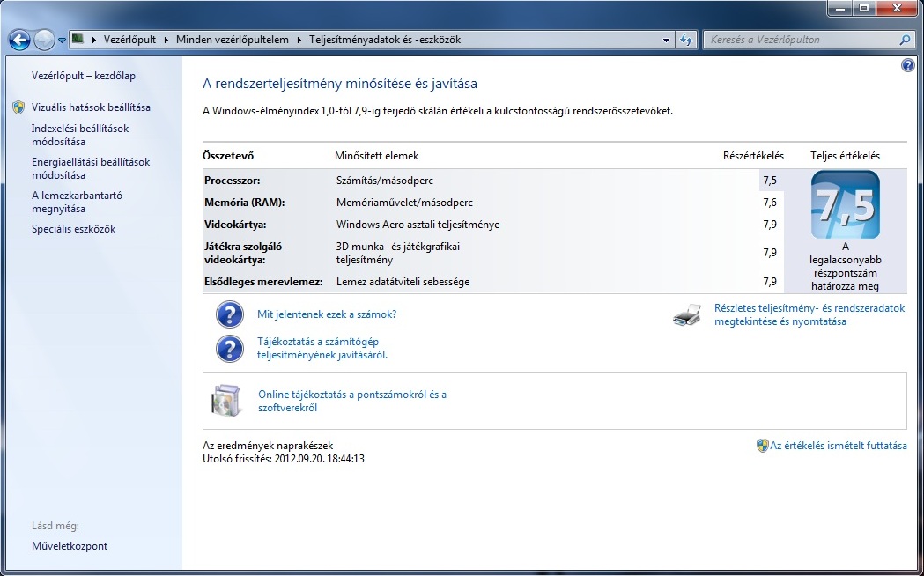The height and width of the screenshot is (576, 924).
Task: Maximize the window
Action: pos(864,8)
